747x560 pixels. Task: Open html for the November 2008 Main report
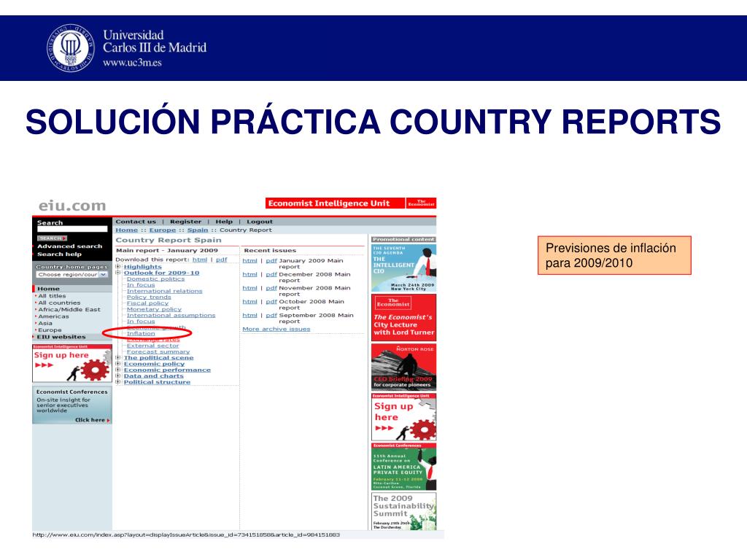click(249, 288)
